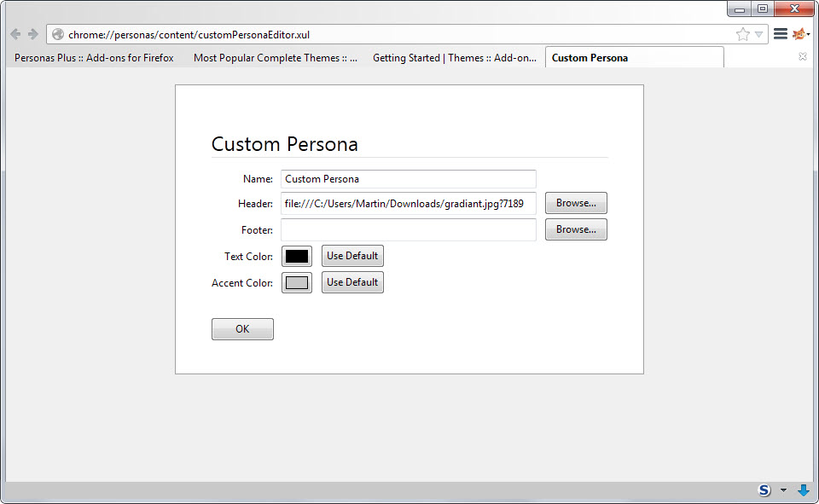The width and height of the screenshot is (819, 504).
Task: Click the Custom Persona heading text
Action: tap(285, 144)
